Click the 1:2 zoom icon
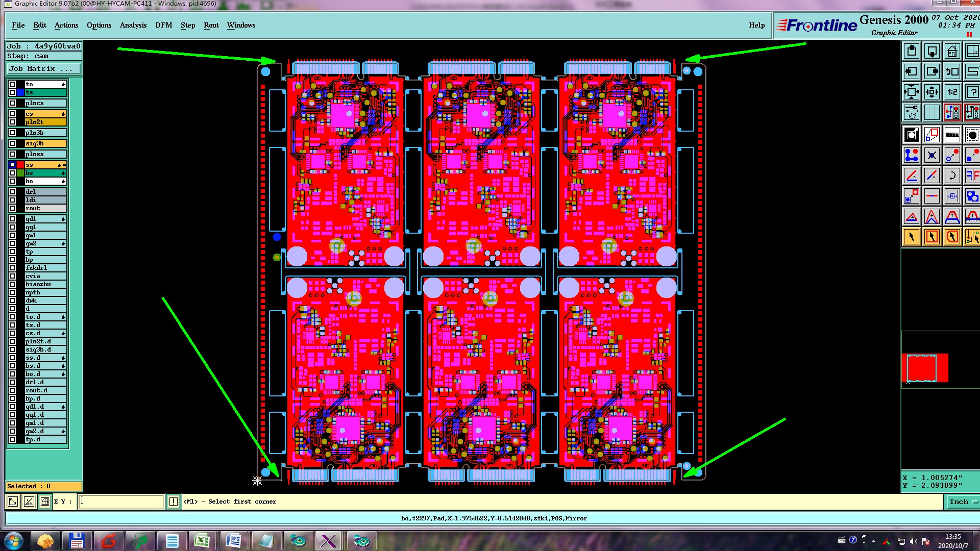Viewport: 980px width, 551px height. click(x=952, y=92)
